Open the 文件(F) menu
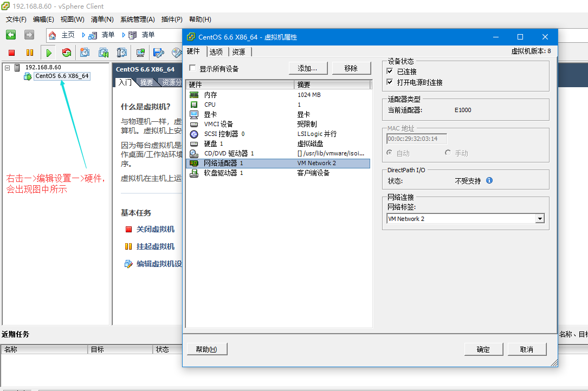This screenshot has width=588, height=391. (x=16, y=19)
